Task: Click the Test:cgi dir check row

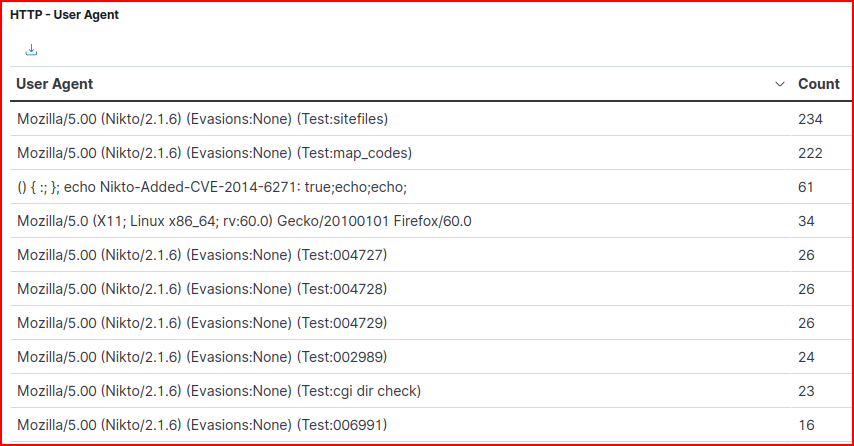Action: pos(219,391)
